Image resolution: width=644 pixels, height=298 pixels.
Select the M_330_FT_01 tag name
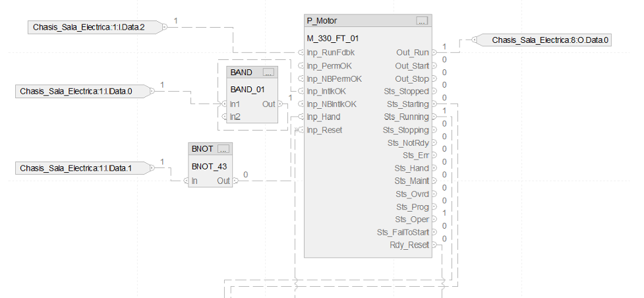(333, 38)
